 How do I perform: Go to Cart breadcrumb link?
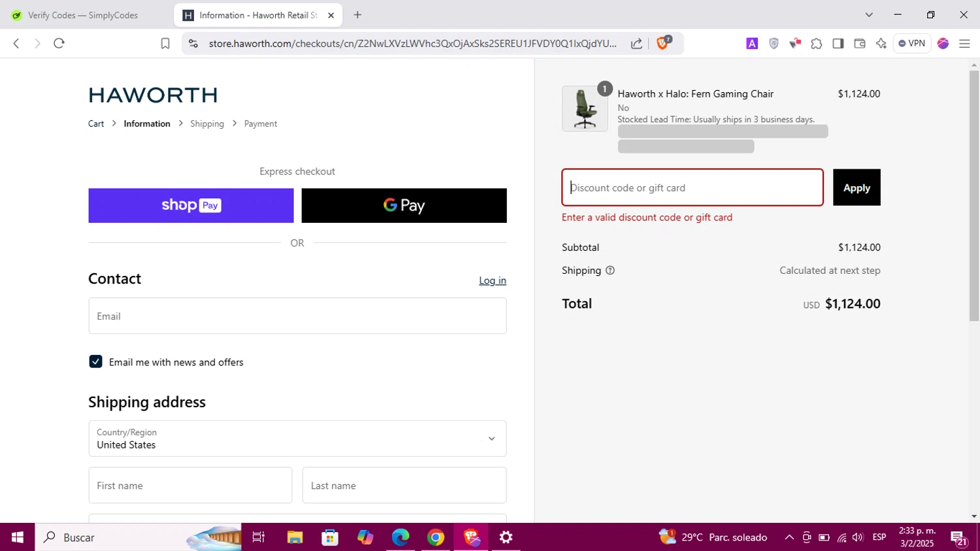[x=96, y=124]
